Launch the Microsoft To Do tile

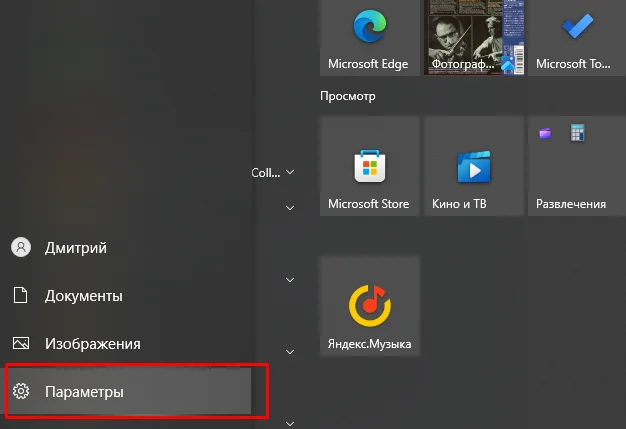tap(577, 38)
